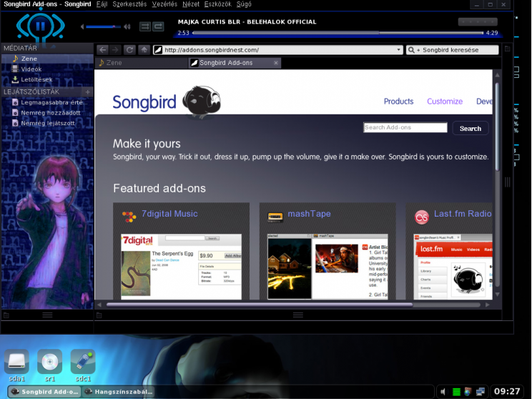Close the Songbird Add-ons tab

click(x=276, y=63)
